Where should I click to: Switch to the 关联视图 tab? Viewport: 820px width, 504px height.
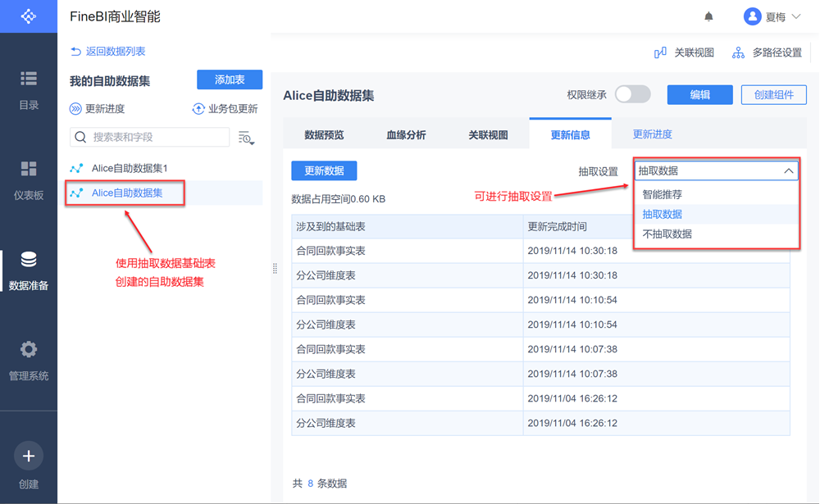tap(489, 135)
